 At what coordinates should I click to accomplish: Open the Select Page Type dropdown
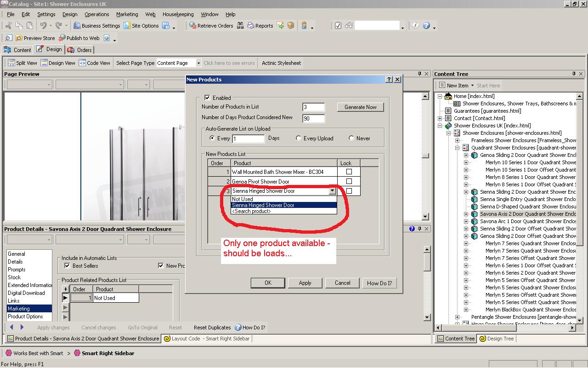[x=198, y=63]
